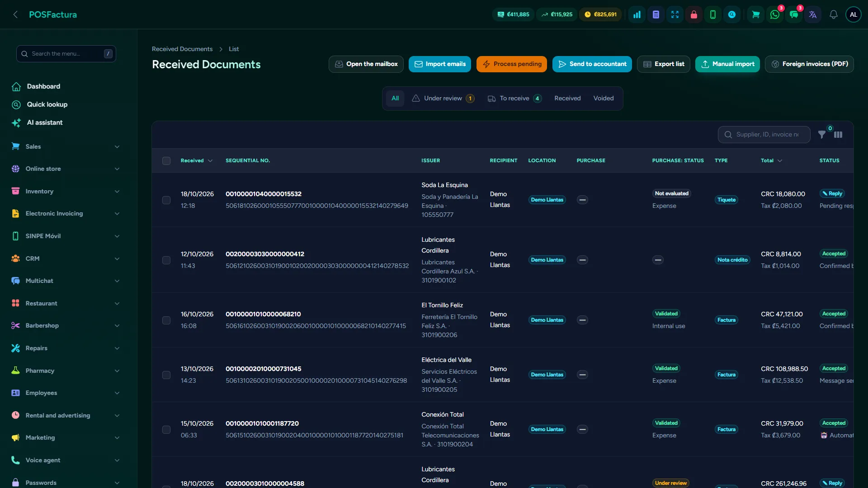Expand the Sales menu section

click(66, 146)
